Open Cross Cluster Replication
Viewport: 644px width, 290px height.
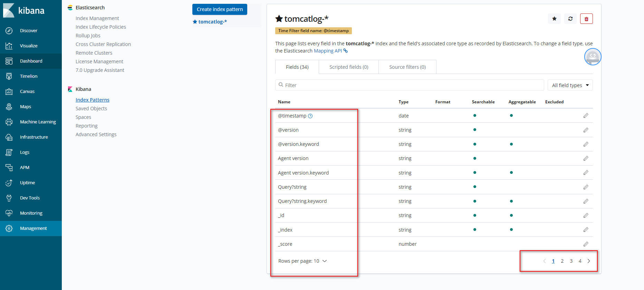103,44
